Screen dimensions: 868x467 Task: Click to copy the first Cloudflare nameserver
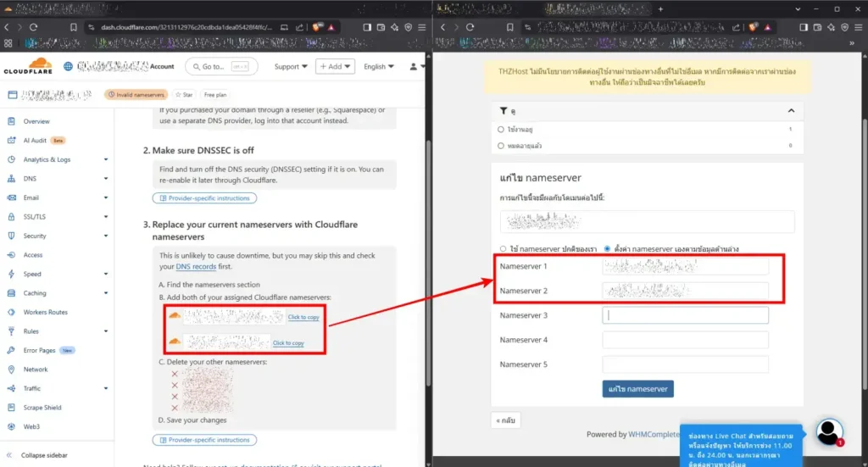pyautogui.click(x=303, y=317)
